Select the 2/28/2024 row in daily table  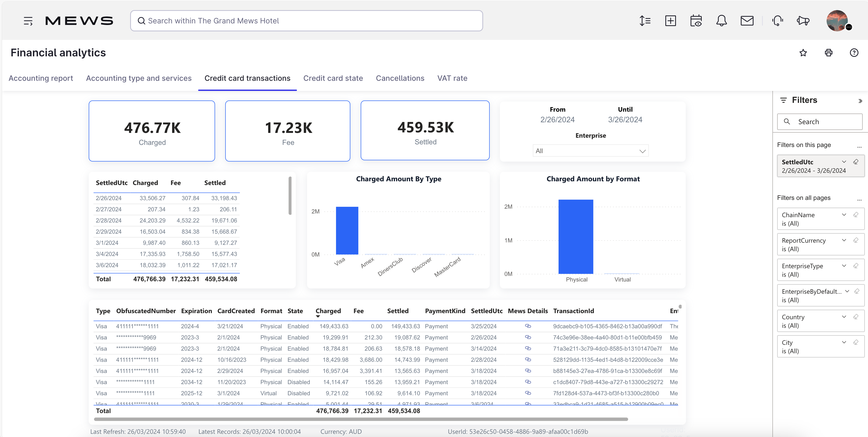coord(167,221)
